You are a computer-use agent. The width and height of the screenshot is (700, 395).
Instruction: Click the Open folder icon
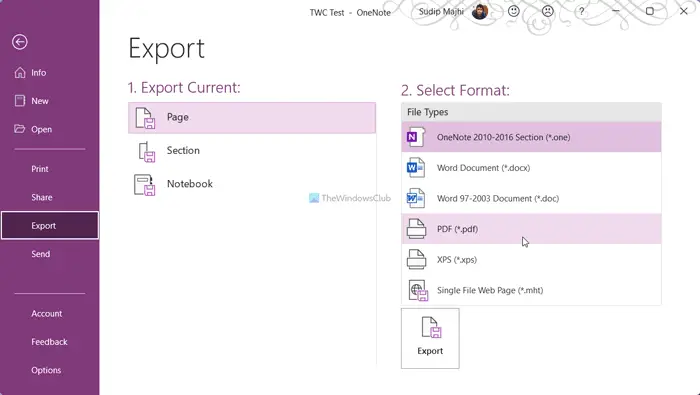click(x=20, y=129)
